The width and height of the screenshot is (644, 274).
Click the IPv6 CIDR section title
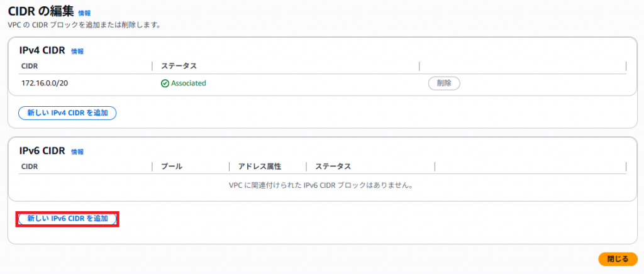(x=42, y=151)
